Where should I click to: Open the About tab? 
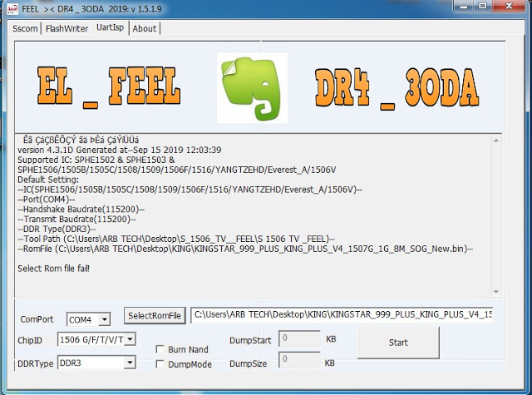tap(145, 28)
